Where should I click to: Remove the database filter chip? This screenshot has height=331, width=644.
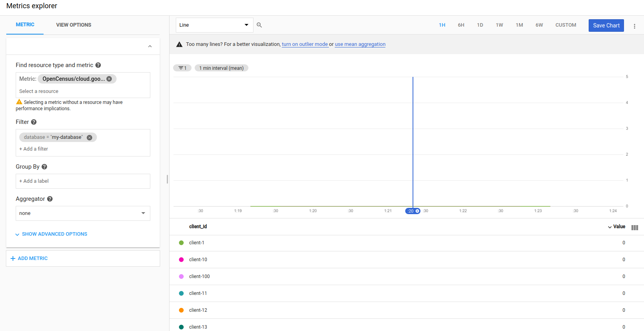[89, 138]
